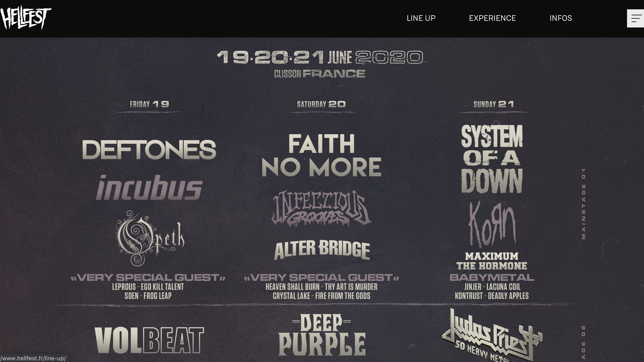Click the Babymetal band name
The width and height of the screenshot is (644, 362).
[492, 277]
